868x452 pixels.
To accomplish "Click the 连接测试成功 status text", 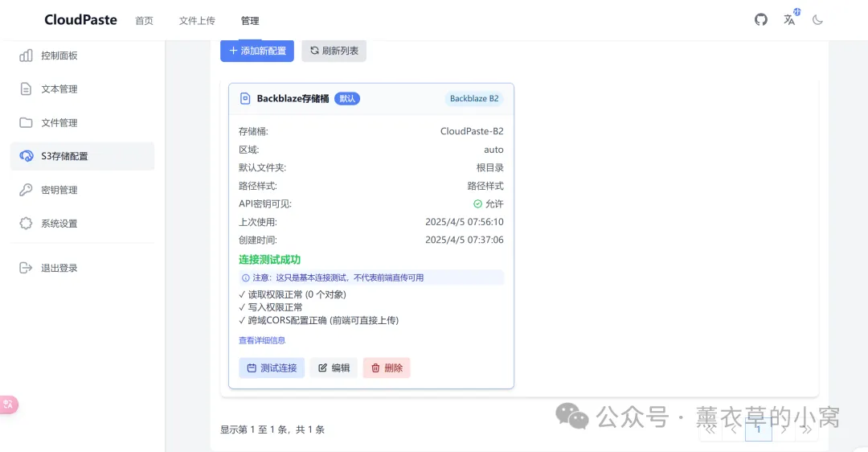I will pos(269,259).
